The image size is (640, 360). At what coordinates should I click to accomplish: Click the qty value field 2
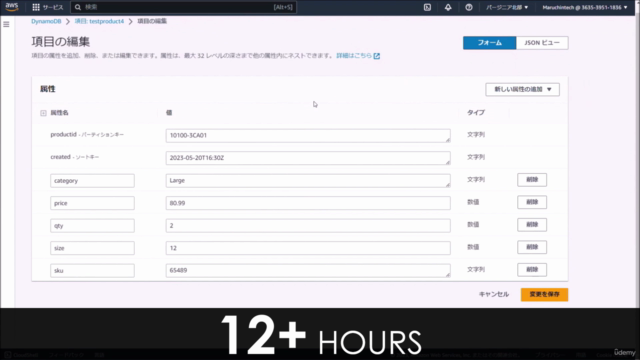coord(308,225)
